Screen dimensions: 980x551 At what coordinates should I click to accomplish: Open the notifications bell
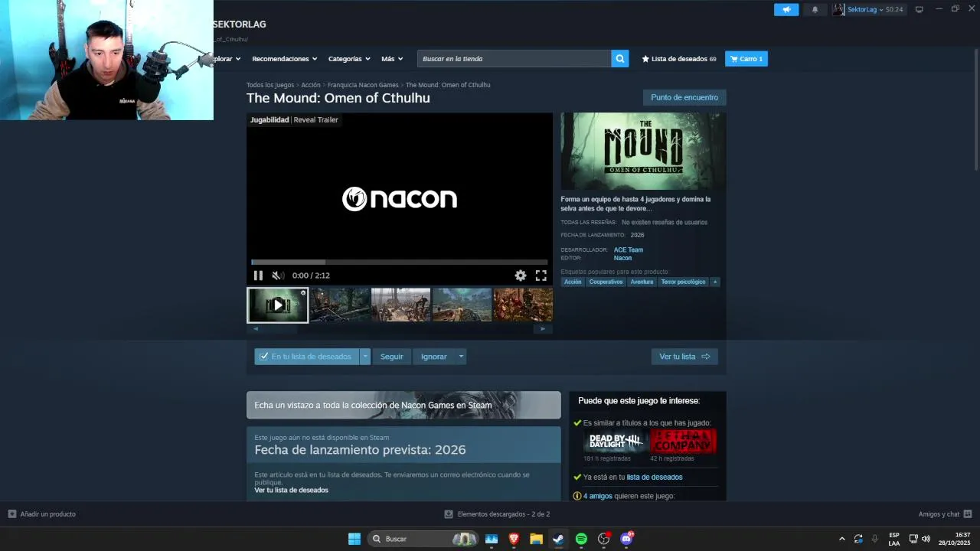coord(815,9)
